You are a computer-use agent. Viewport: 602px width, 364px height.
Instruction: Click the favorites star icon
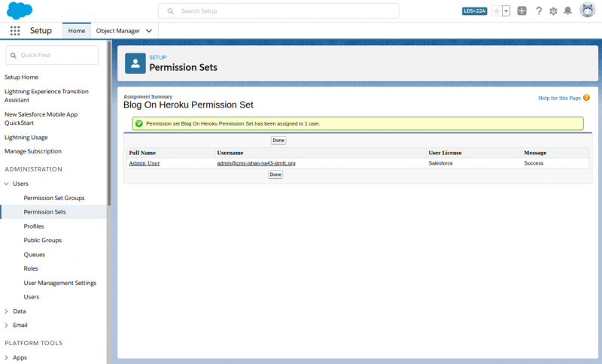coord(497,11)
